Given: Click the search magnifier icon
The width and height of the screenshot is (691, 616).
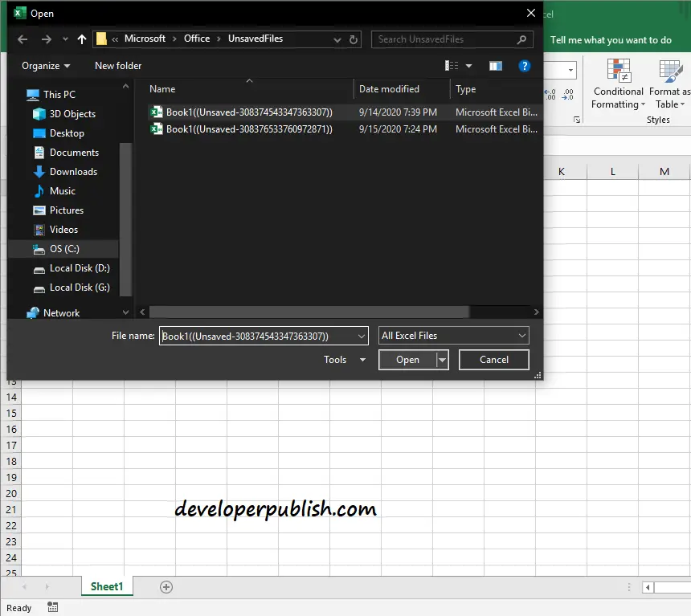Looking at the screenshot, I should [521, 39].
